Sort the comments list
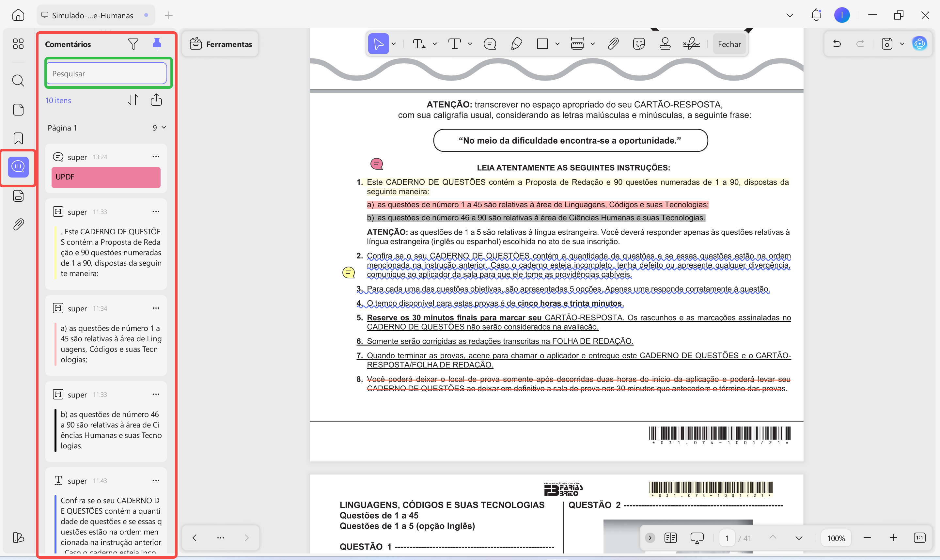The height and width of the screenshot is (560, 940). (133, 100)
